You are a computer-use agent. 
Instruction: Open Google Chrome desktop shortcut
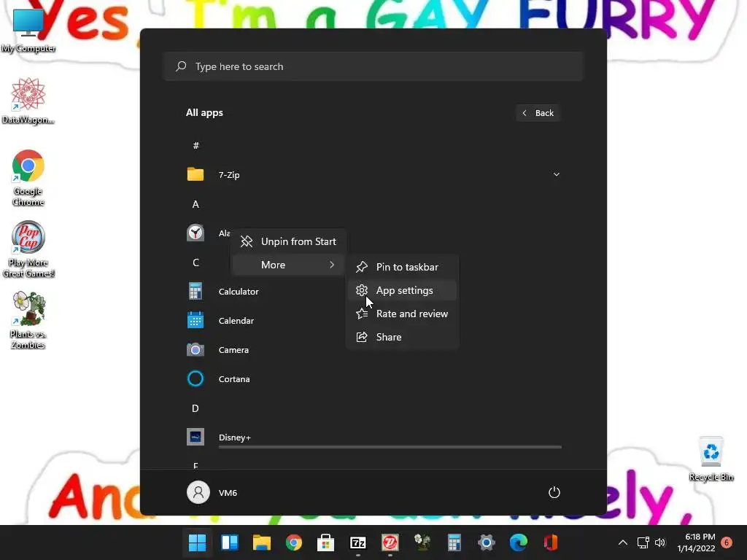(28, 178)
